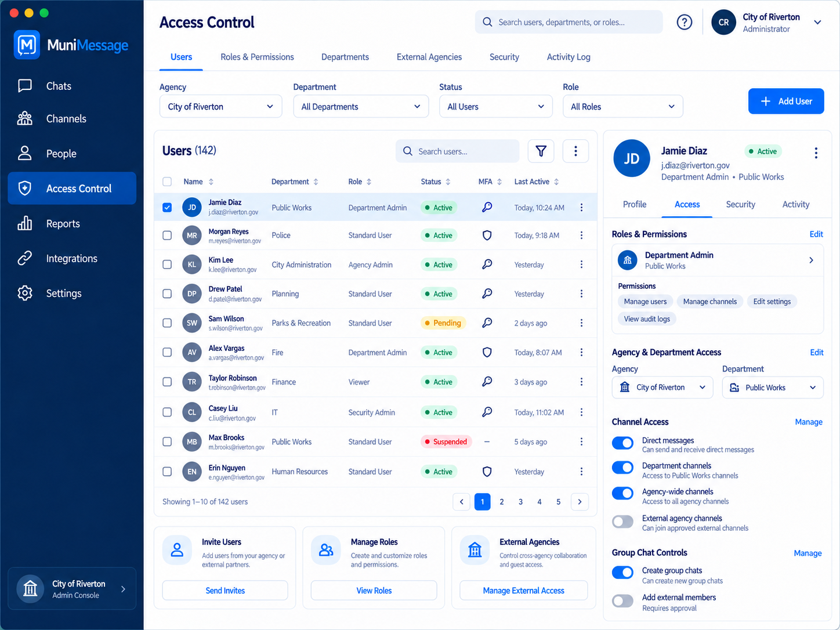Image resolution: width=840 pixels, height=630 pixels.
Task: Expand Department Admin role chevron
Action: (811, 260)
